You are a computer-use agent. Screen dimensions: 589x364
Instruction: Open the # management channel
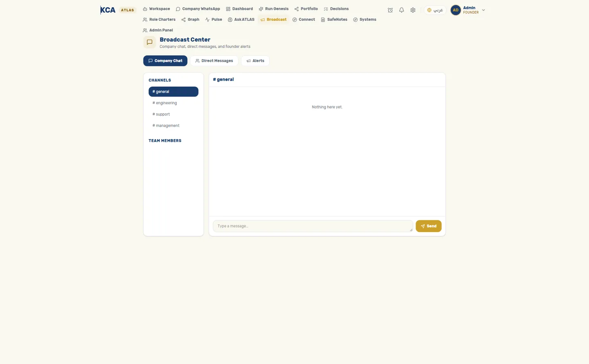coord(173,126)
